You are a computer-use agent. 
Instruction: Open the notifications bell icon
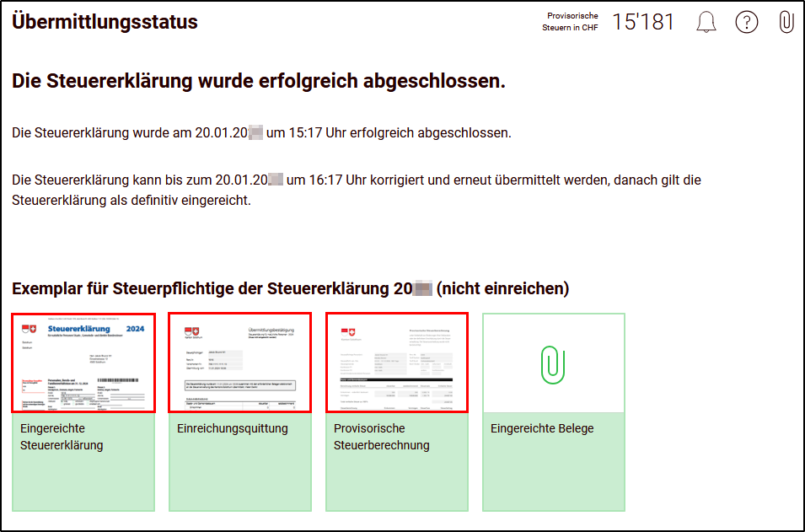pyautogui.click(x=706, y=23)
